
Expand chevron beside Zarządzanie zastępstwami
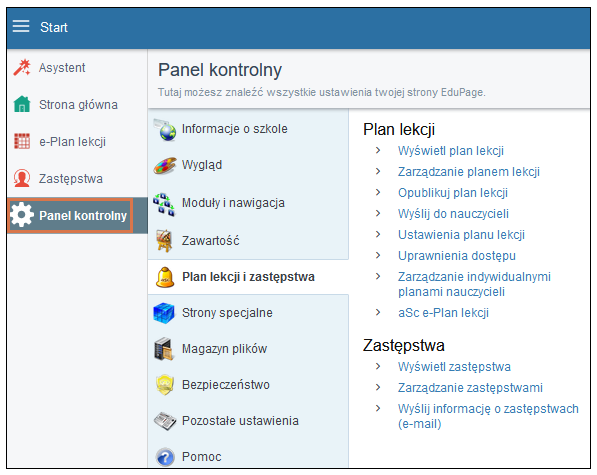click(378, 387)
